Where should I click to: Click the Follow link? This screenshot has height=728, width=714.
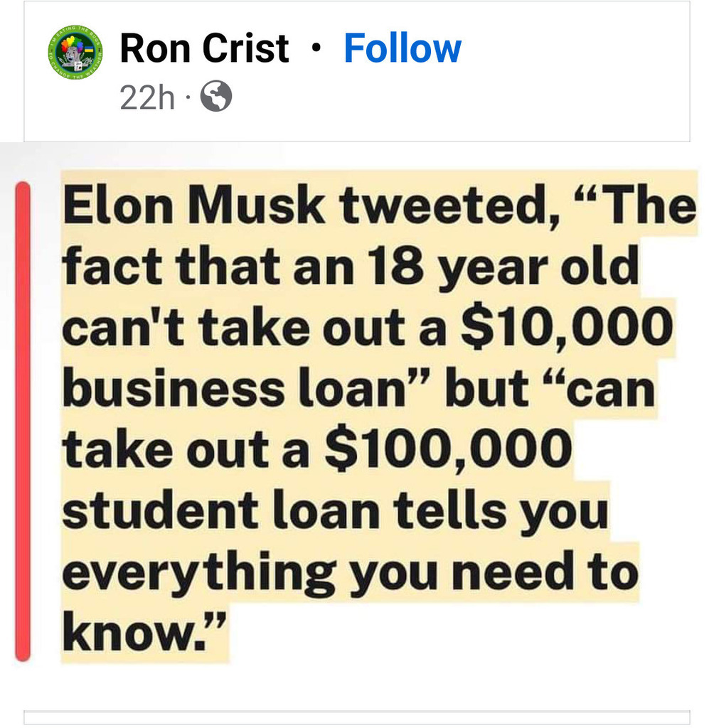coord(403,48)
